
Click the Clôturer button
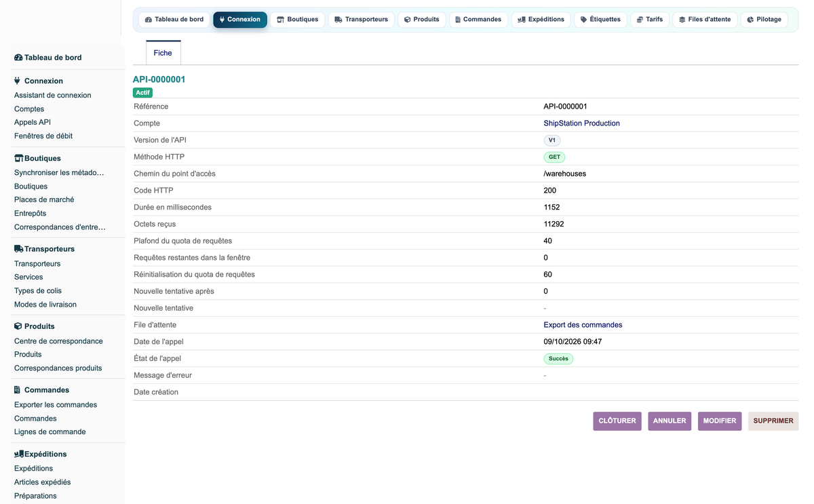click(x=617, y=421)
